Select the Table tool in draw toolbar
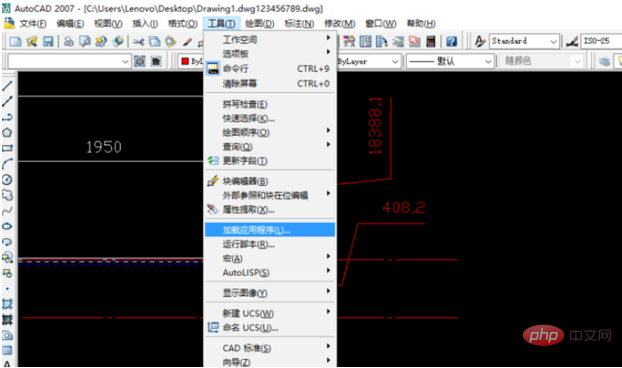622x368 pixels. tap(7, 351)
